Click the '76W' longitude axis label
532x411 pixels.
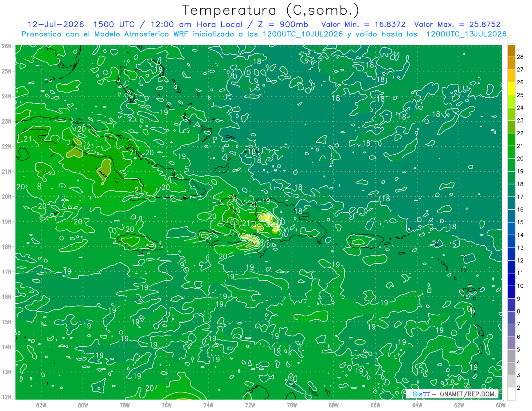(166, 405)
